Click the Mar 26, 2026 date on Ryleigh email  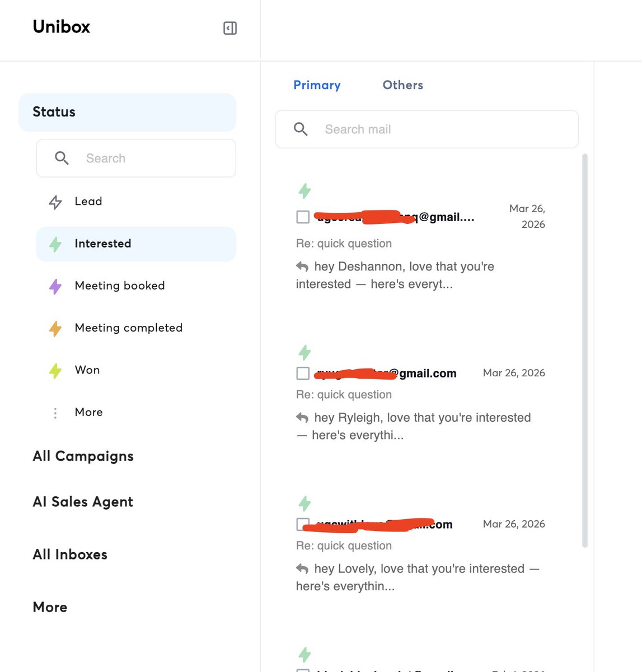point(514,373)
